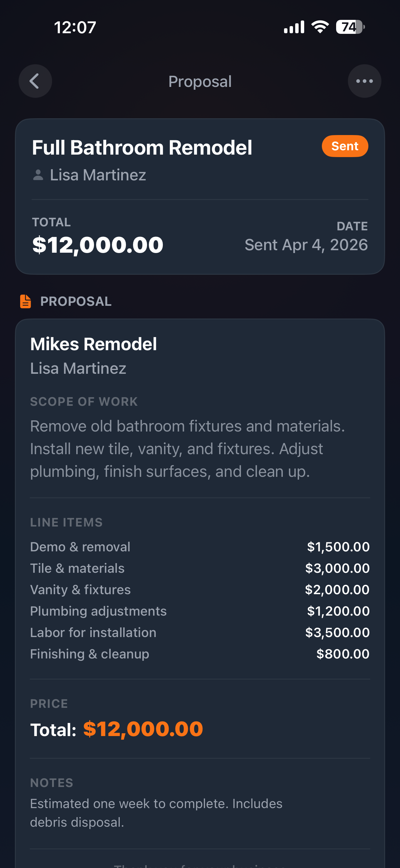The height and width of the screenshot is (868, 400).
Task: Tap the orange Sent status badge
Action: click(x=345, y=146)
